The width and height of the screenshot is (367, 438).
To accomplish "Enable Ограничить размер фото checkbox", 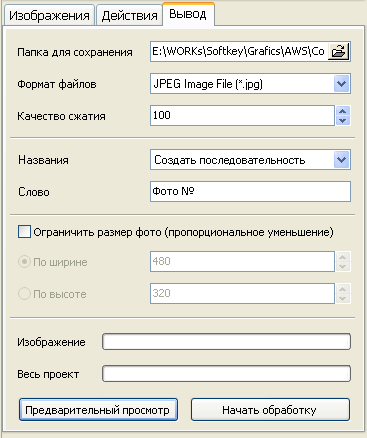I will click(x=24, y=232).
